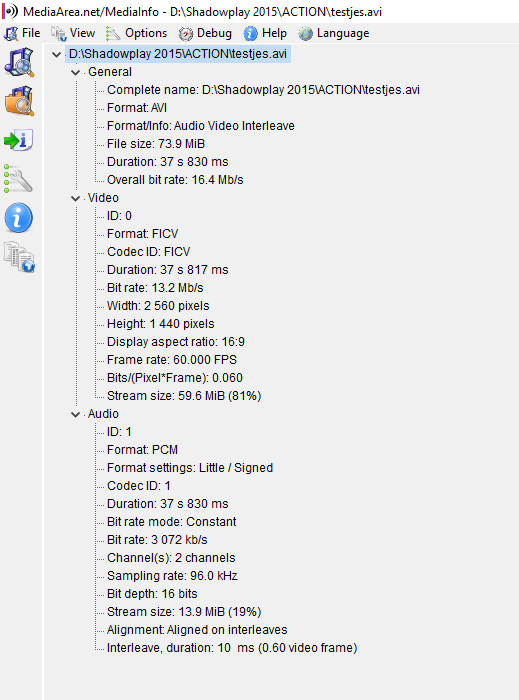Click the Export sidebar icon with green arrow
519x700 pixels.
pyautogui.click(x=18, y=140)
